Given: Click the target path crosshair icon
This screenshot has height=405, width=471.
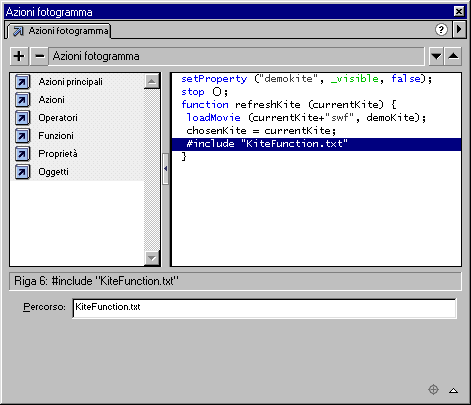Looking at the screenshot, I should pos(433,389).
